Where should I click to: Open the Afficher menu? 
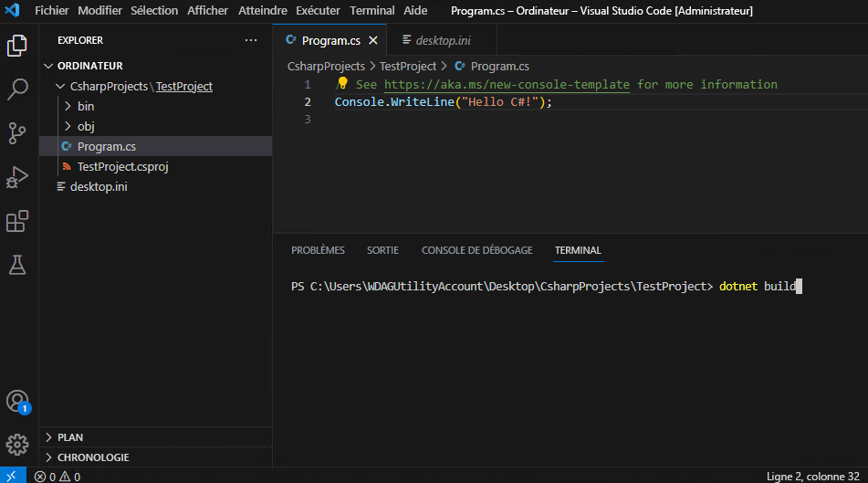[207, 11]
